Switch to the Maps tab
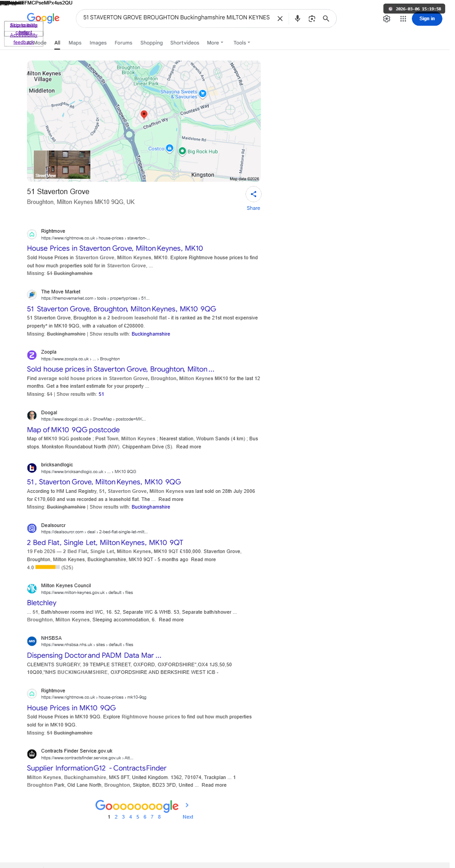Viewport: 455px width, 868px height. coord(75,43)
